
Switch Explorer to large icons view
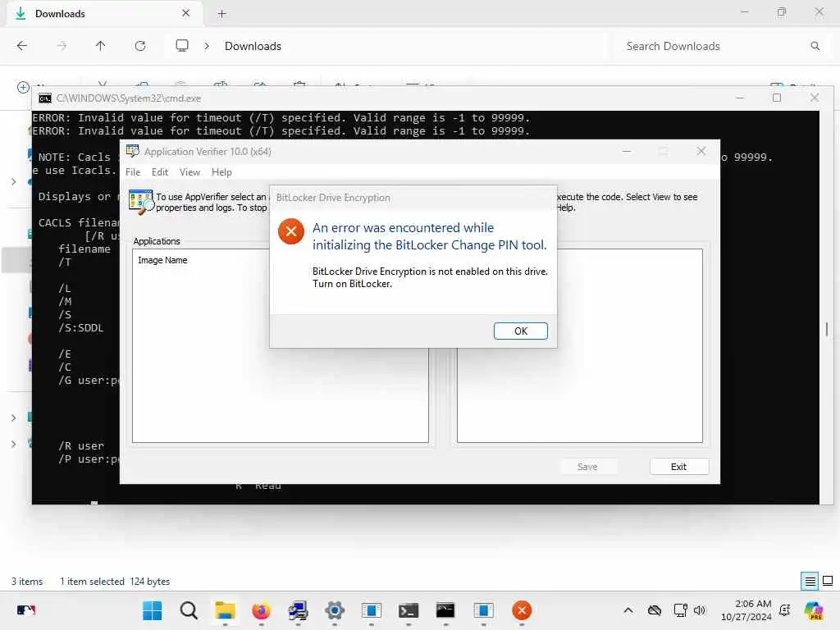point(828,581)
